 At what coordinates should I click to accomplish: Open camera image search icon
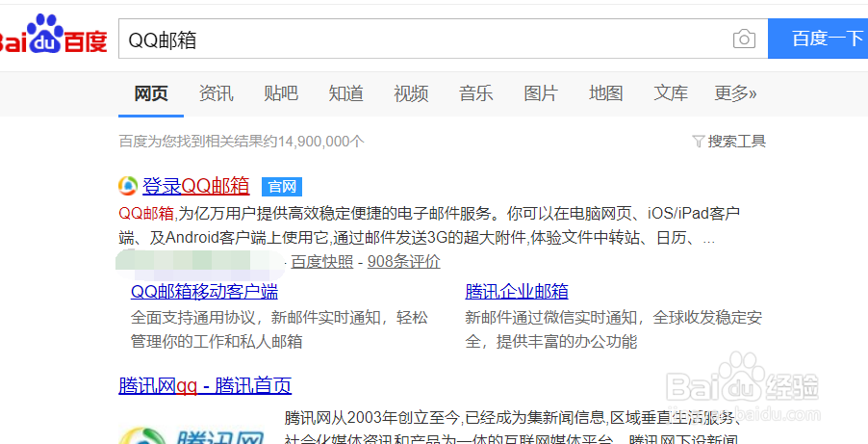744,39
